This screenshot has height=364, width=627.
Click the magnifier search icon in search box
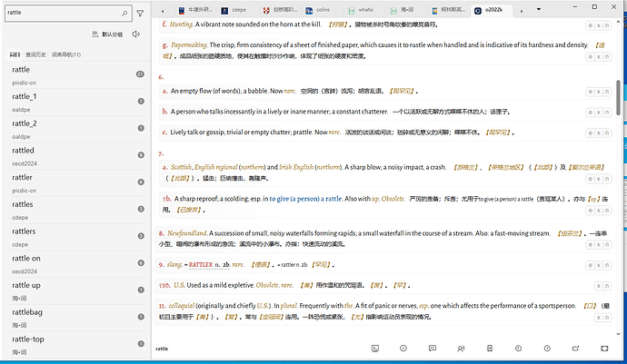(x=124, y=14)
